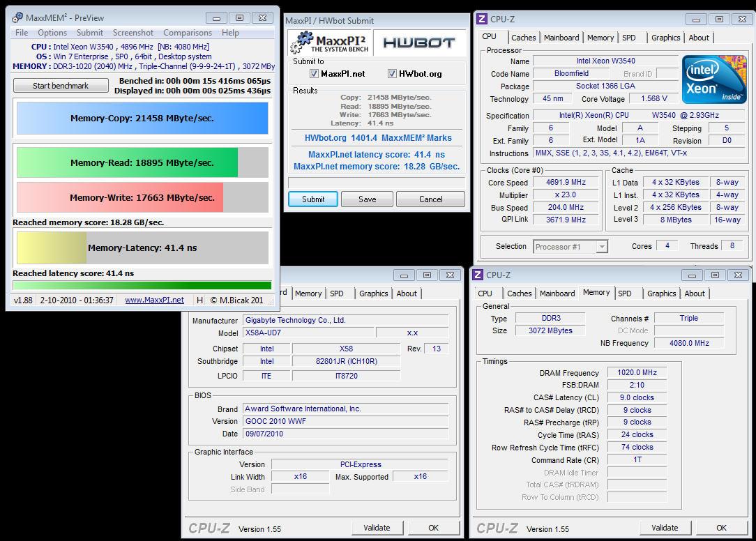Click the Command Rate 1T value
Screen dimensions: 756x541
[637, 459]
